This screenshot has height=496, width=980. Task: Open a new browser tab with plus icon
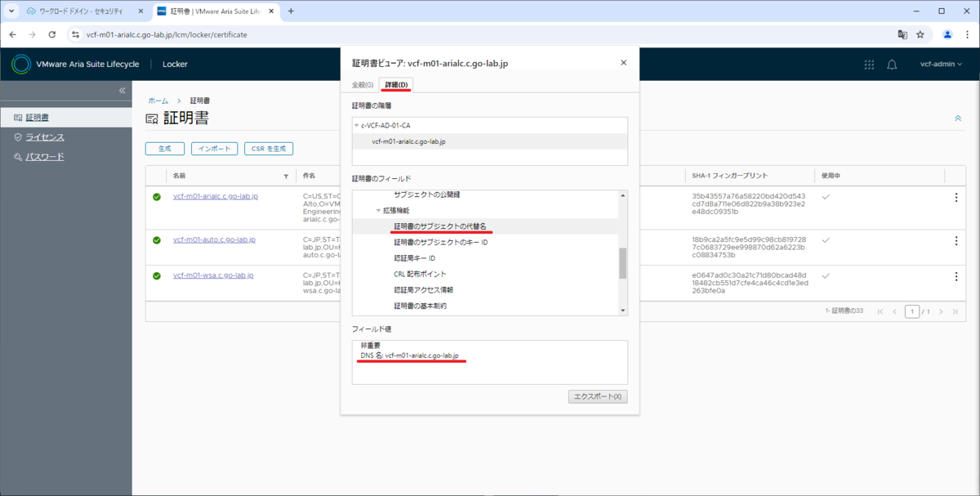[x=291, y=11]
